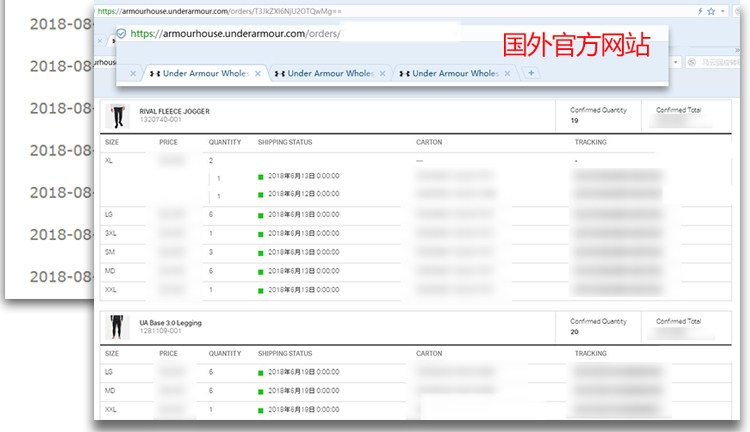Close the cut-off tab left of first Under Armour tab
Viewport: 750px width, 432px height.
[x=133, y=73]
